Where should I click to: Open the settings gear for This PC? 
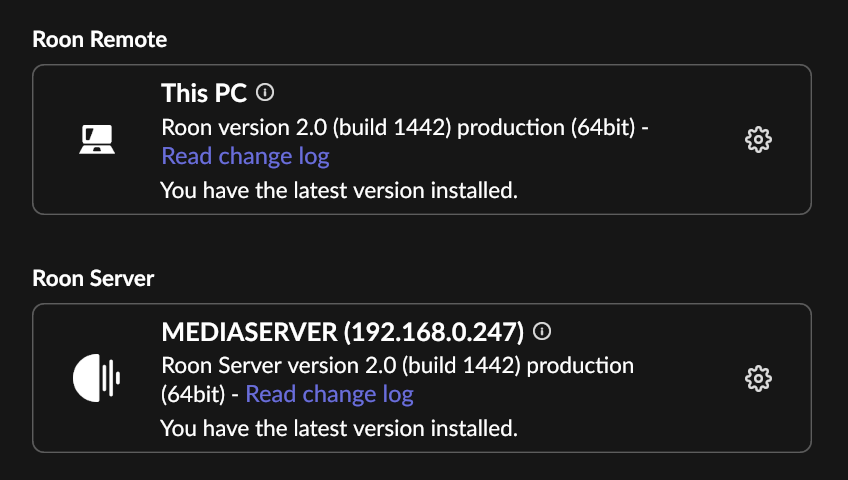click(x=758, y=140)
